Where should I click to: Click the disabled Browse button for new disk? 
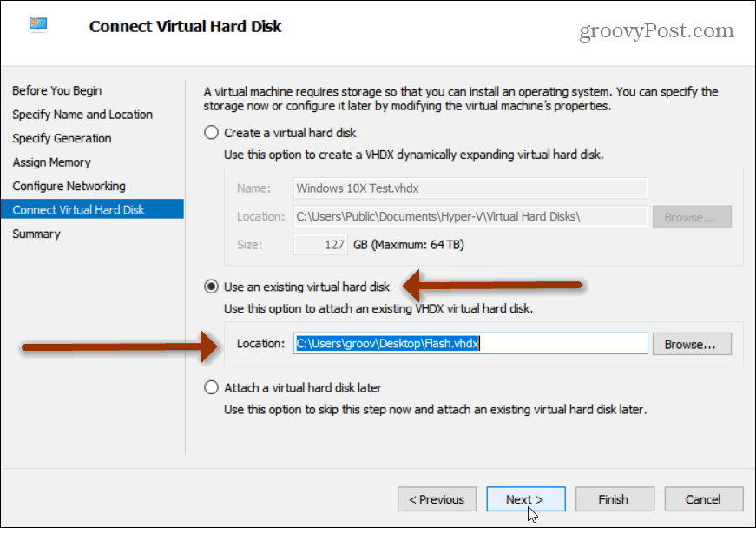[692, 216]
